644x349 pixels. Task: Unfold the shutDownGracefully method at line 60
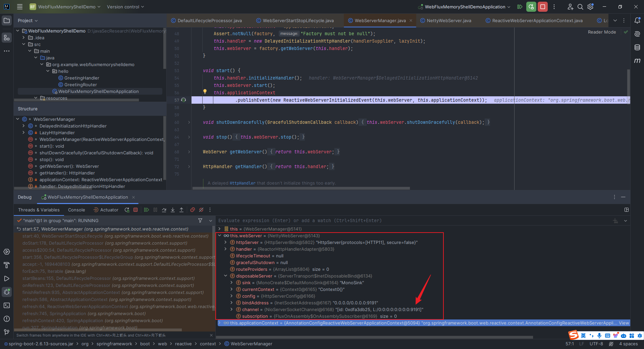coord(189,122)
